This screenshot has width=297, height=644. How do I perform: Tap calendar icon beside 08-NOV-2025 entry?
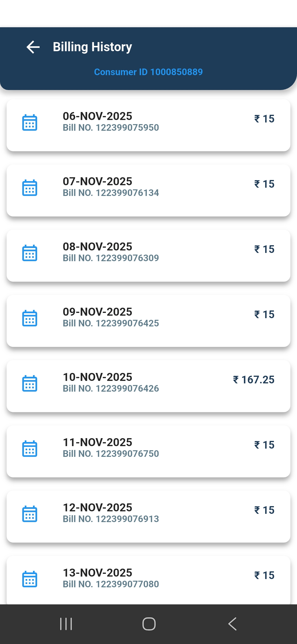[x=30, y=253]
